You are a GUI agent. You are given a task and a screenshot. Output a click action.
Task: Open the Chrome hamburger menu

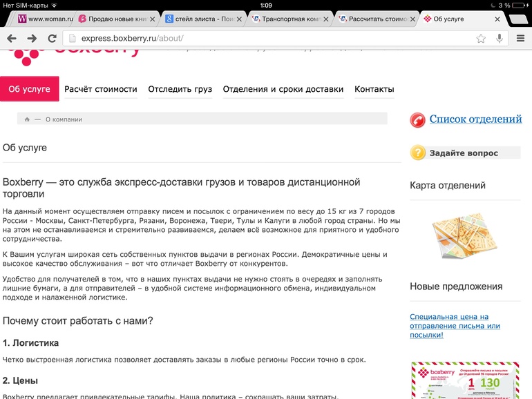pyautogui.click(x=520, y=38)
